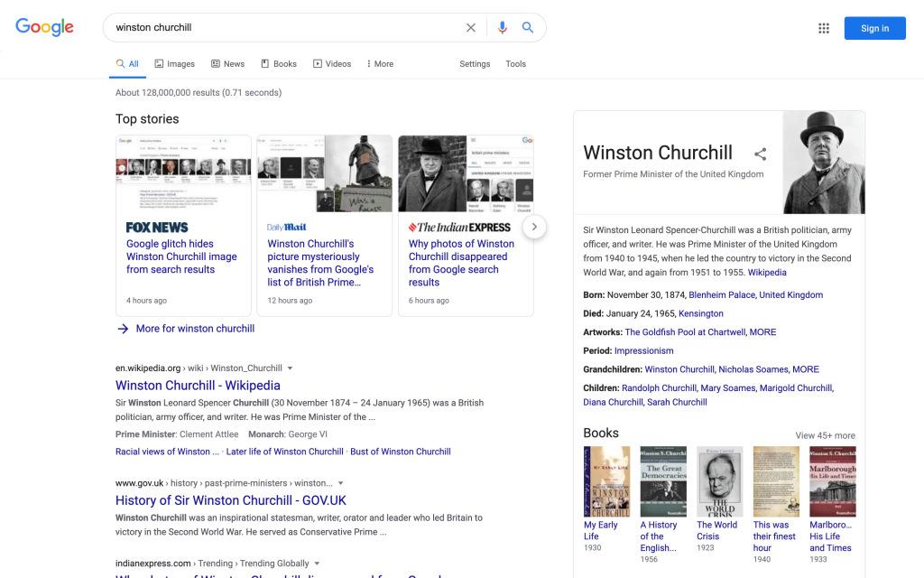Open search Settings
The height and width of the screenshot is (578, 924).
coord(475,64)
